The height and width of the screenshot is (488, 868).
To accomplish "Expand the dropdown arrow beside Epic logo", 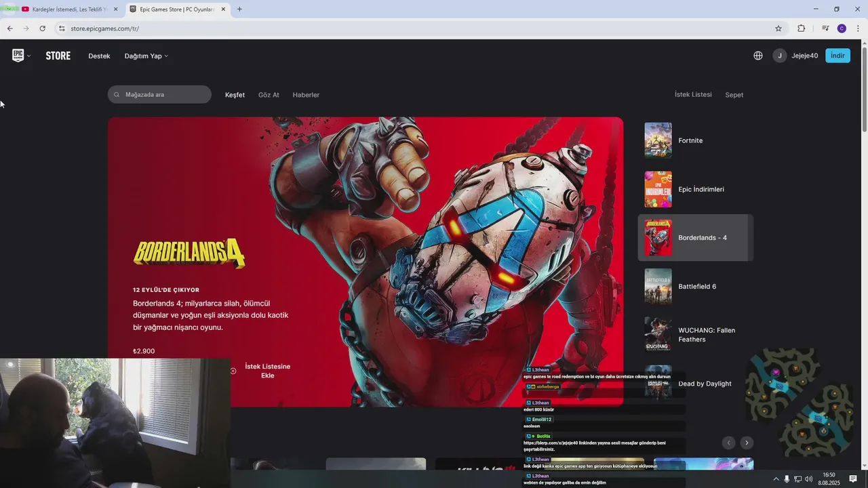I will [28, 56].
